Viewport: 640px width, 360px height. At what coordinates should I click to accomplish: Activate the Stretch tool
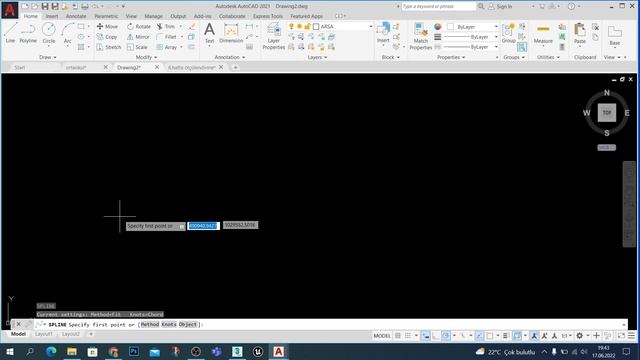[x=109, y=47]
